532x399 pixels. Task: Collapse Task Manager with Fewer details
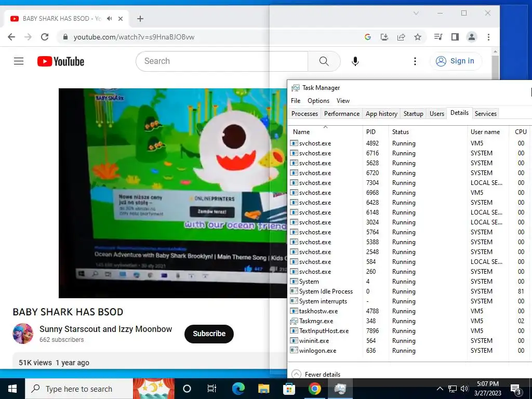click(316, 374)
